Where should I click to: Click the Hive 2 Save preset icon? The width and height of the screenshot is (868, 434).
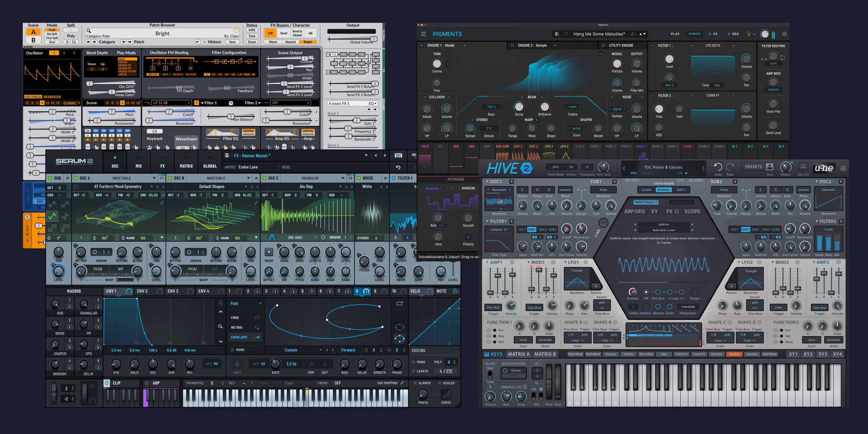tap(770, 166)
